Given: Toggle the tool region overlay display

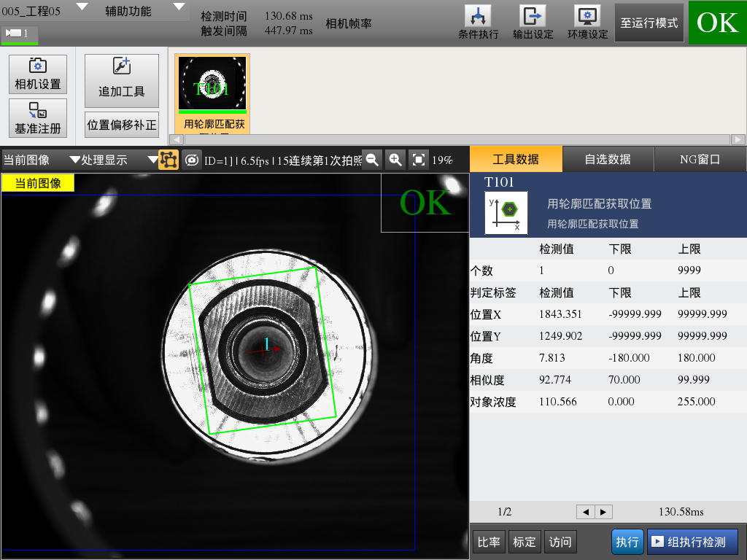Looking at the screenshot, I should [169, 160].
